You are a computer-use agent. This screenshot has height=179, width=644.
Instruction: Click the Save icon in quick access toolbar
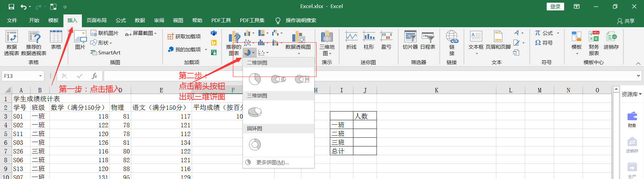[11, 6]
